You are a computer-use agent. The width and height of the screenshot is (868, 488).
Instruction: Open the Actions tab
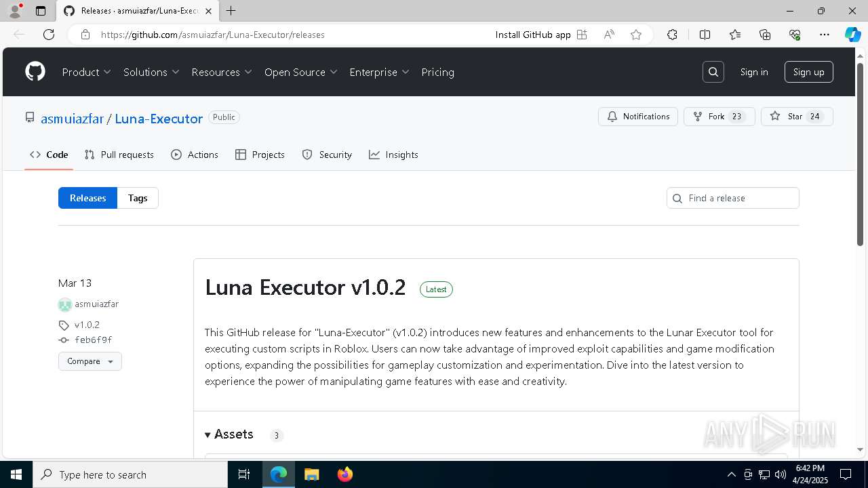[x=195, y=155]
